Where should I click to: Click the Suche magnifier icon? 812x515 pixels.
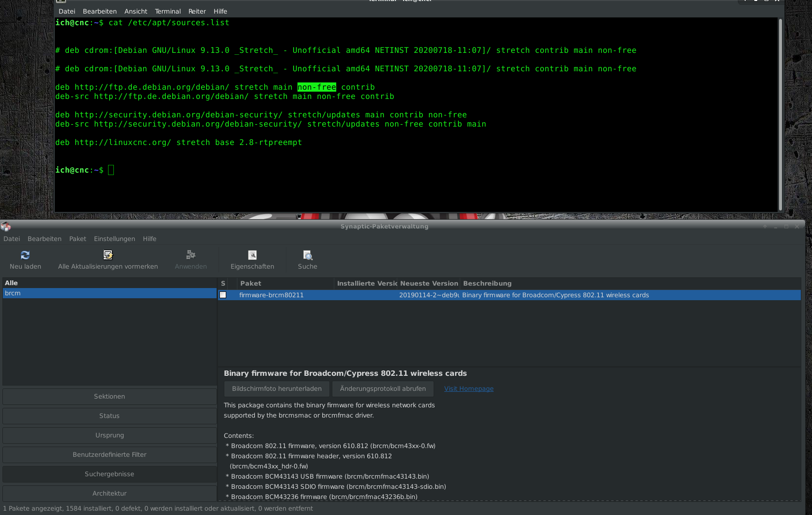tap(308, 255)
